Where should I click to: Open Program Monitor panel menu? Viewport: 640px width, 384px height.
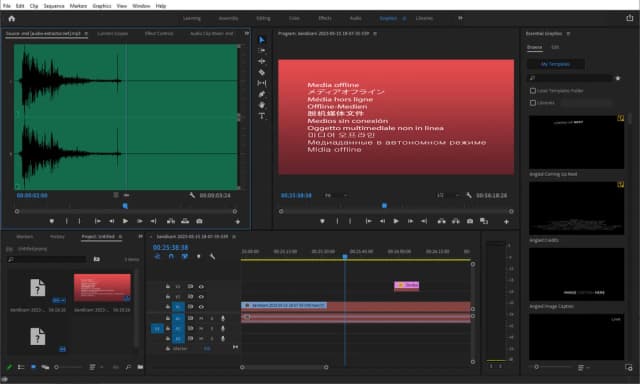coord(375,33)
